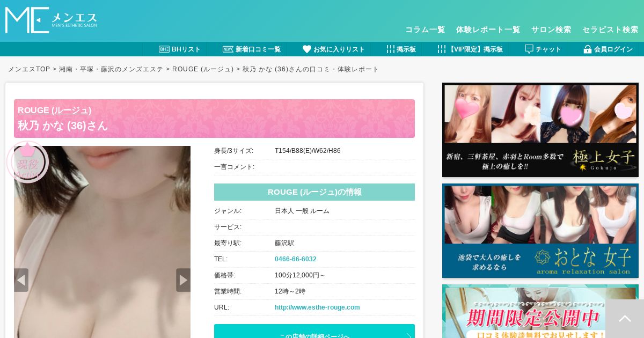Open 【VIP限定】掲示板
The height and width of the screenshot is (338, 644).
471,49
